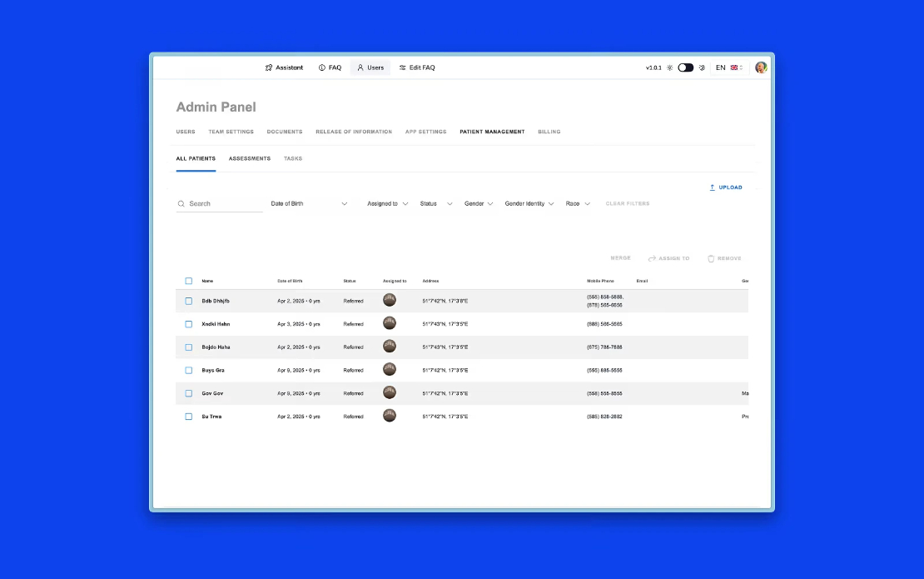This screenshot has height=579, width=924.
Task: Click assignee avatar in Buys Gra row
Action: coord(390,369)
